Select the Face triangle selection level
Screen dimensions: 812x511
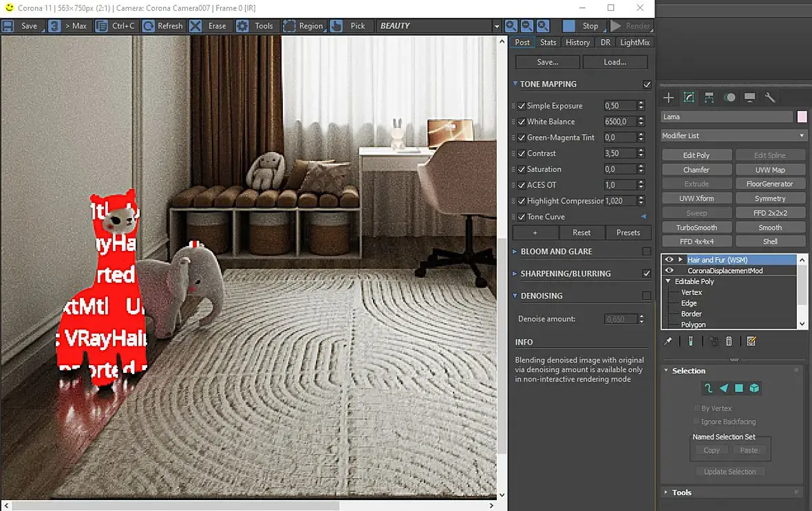[x=724, y=389]
